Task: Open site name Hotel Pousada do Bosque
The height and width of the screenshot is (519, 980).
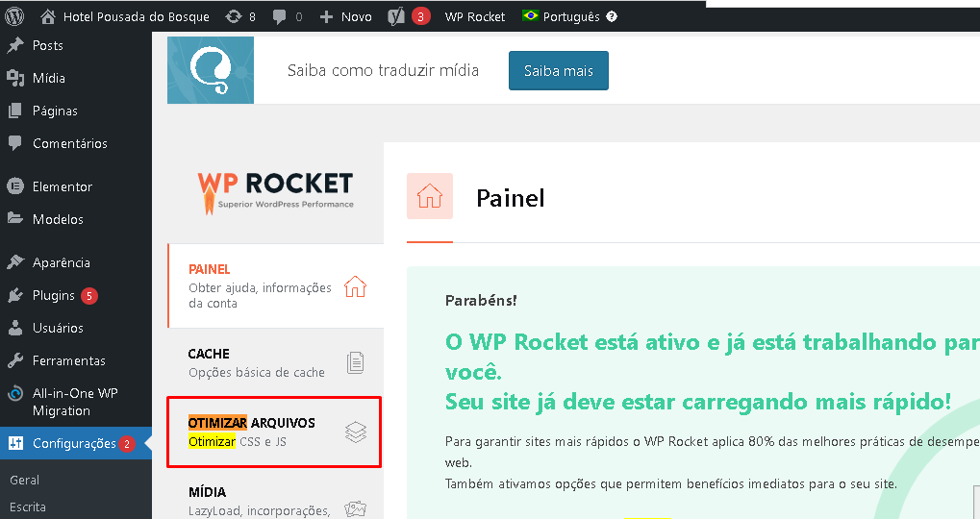Action: (x=137, y=17)
